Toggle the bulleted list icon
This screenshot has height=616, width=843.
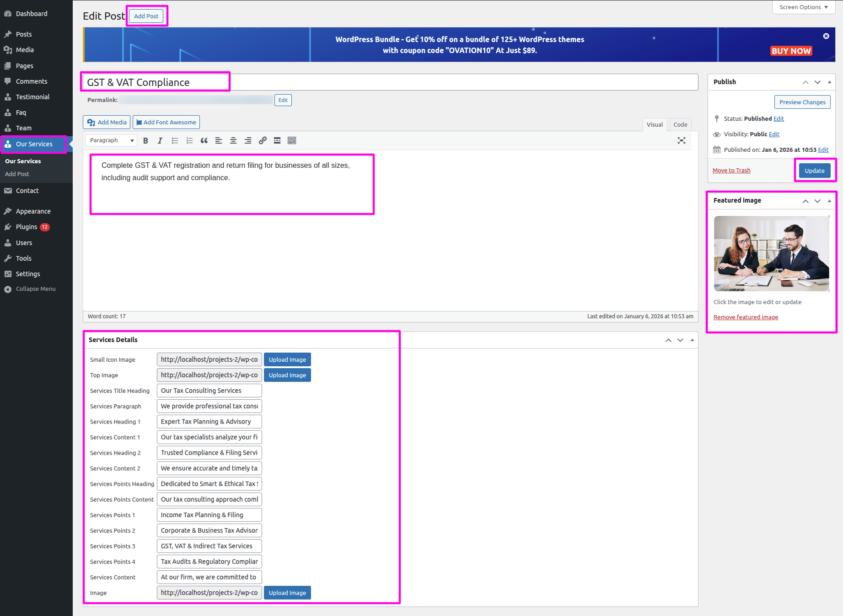(x=175, y=141)
